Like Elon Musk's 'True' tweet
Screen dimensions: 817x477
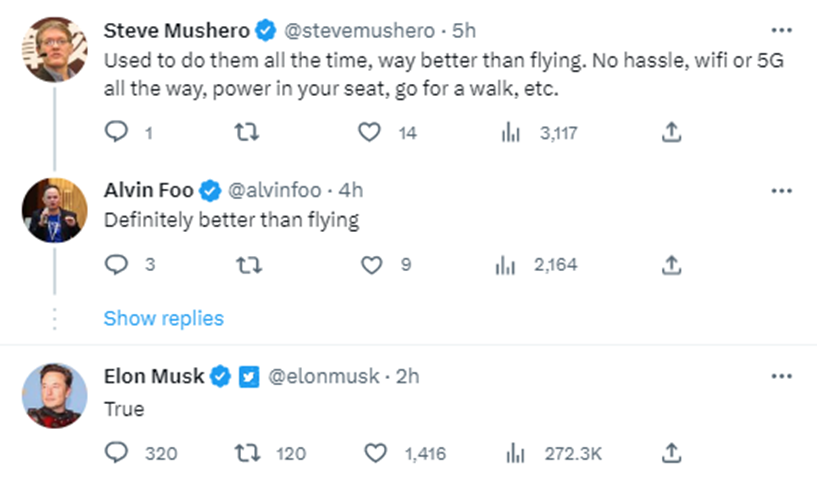click(x=375, y=453)
